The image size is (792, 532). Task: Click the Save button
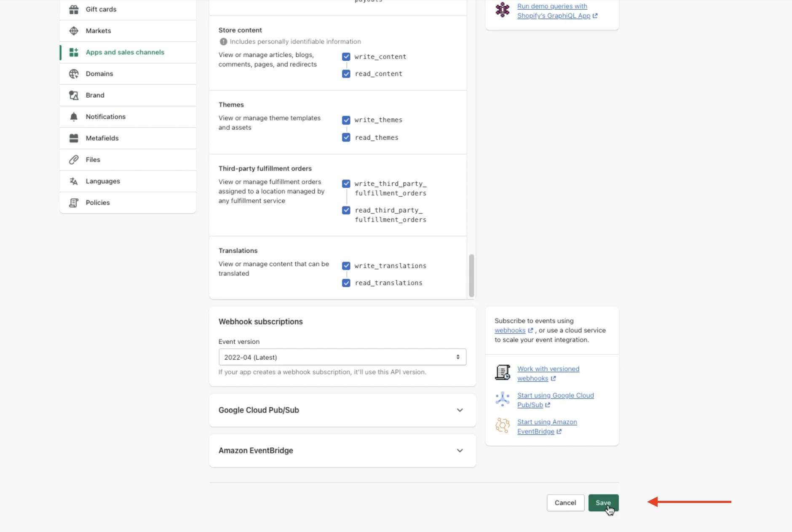point(603,503)
